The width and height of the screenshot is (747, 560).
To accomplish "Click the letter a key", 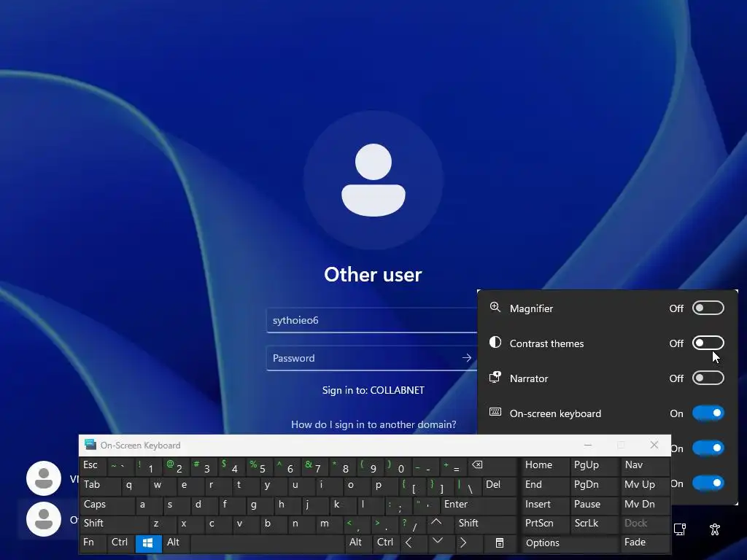I will coord(149,505).
